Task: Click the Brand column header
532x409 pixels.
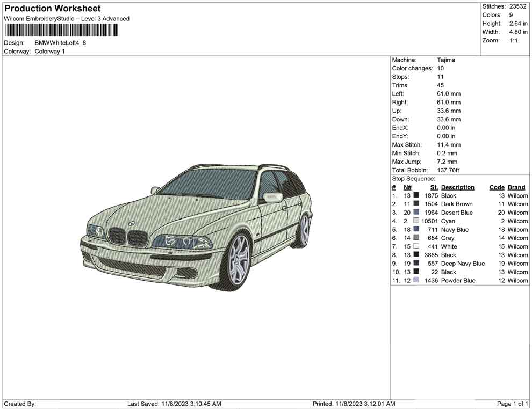Action: pyautogui.click(x=516, y=187)
